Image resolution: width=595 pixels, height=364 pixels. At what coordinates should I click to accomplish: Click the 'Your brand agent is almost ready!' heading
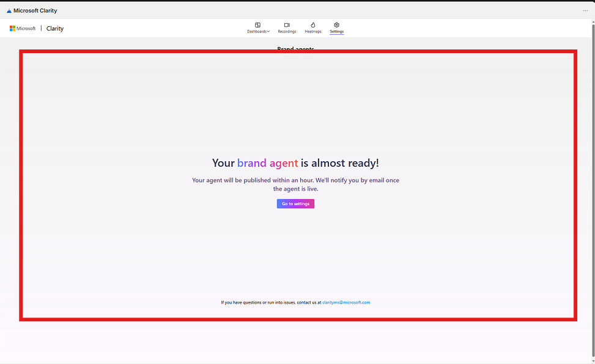295,163
